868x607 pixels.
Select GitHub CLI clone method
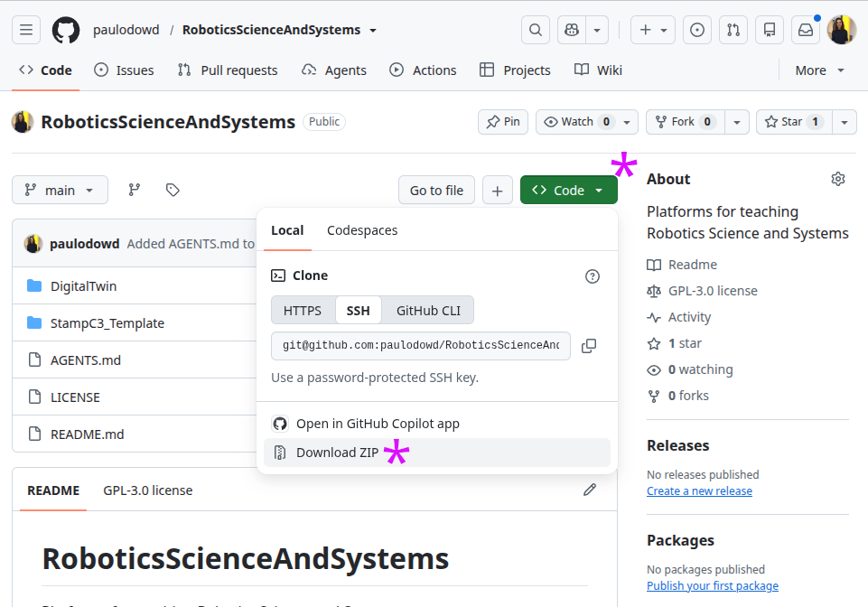point(428,310)
